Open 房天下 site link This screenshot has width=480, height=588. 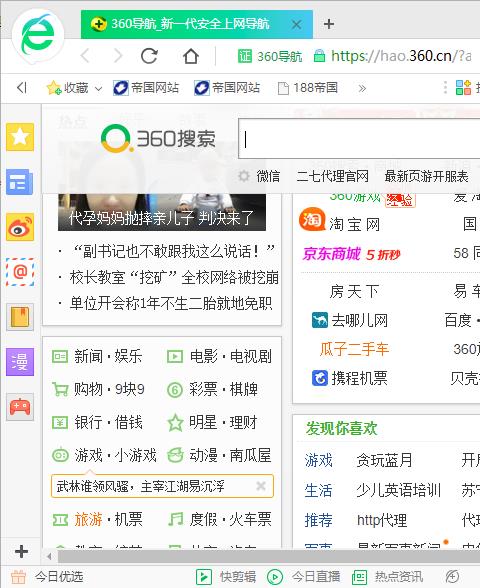click(x=354, y=291)
